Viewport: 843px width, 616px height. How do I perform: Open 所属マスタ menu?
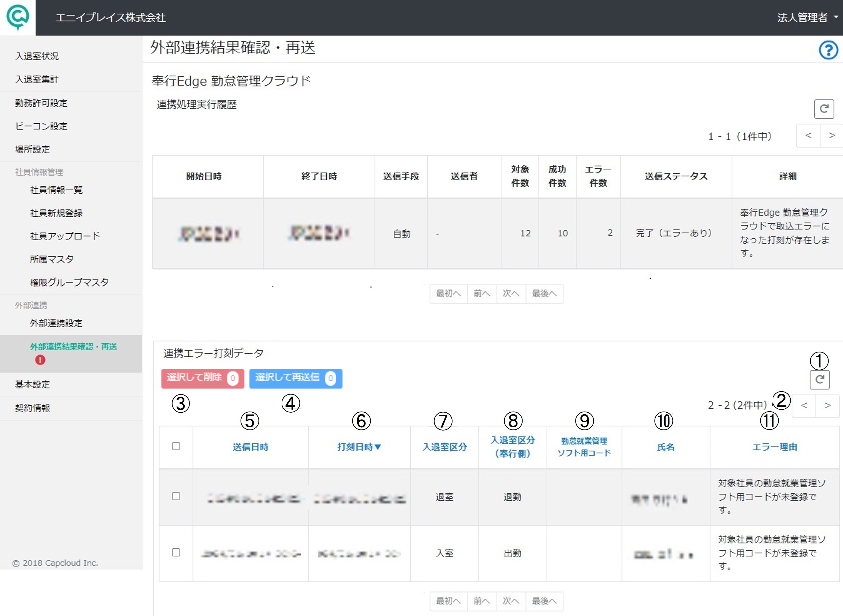52,259
